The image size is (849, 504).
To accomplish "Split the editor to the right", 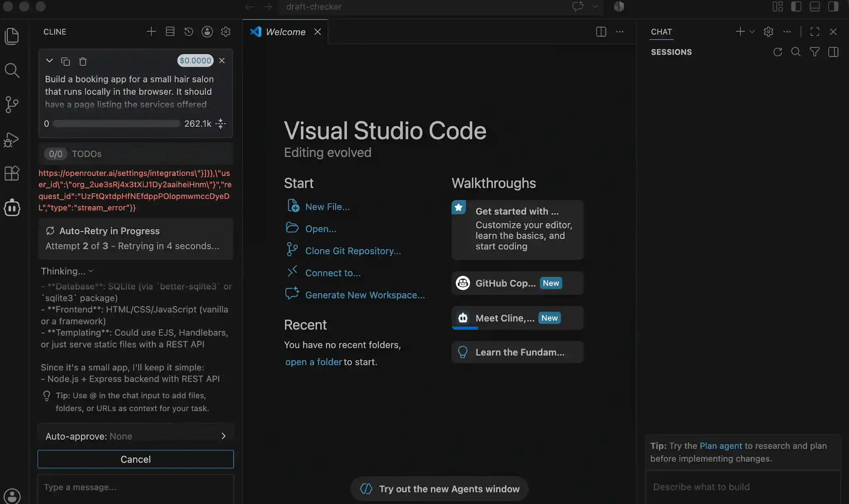I will 601,31.
